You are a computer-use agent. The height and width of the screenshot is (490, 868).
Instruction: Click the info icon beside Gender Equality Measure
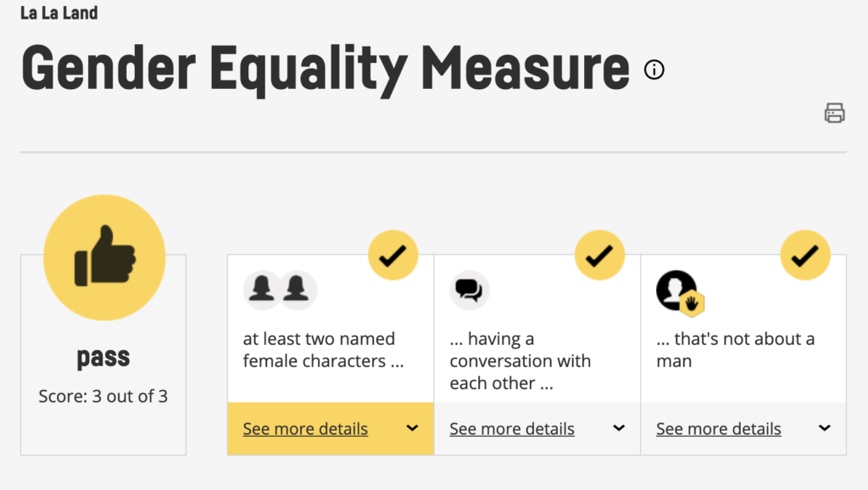[x=654, y=70]
